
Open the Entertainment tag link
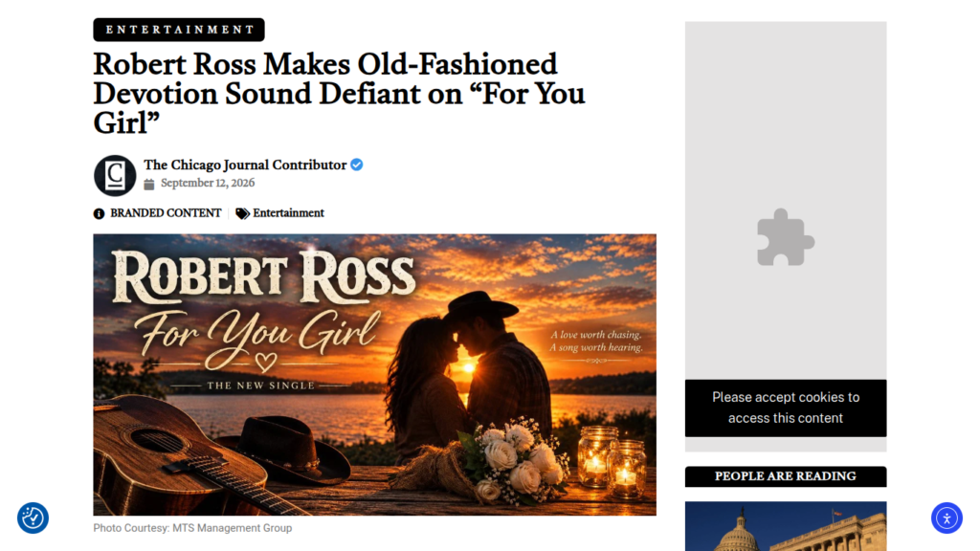[288, 213]
